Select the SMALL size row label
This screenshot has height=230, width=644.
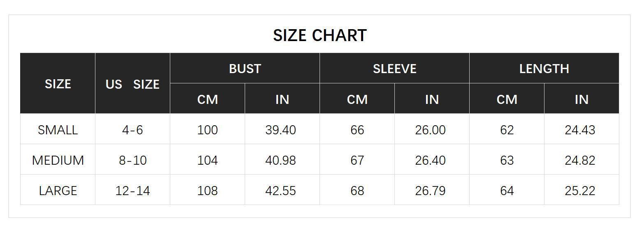pos(58,130)
